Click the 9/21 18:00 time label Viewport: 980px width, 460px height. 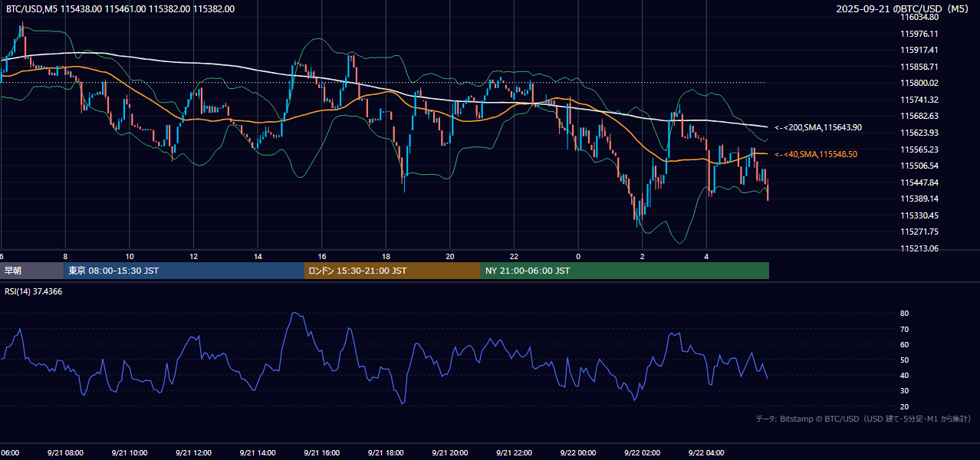point(386,452)
